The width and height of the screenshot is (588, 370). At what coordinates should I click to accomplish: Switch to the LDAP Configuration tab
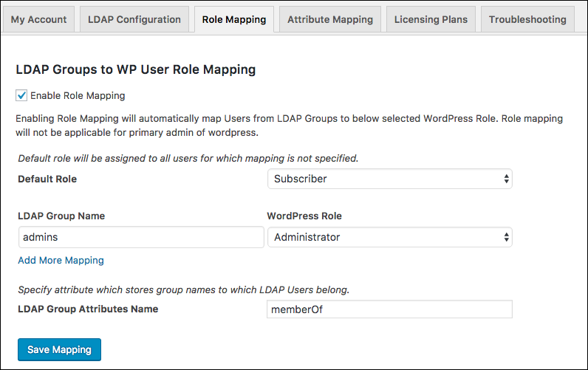pyautogui.click(x=134, y=19)
